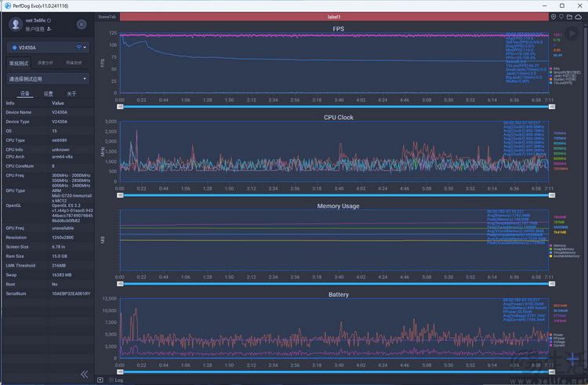Click the play button beside FPS chart
Image resolution: width=588 pixels, height=385 pixels.
pos(572,34)
